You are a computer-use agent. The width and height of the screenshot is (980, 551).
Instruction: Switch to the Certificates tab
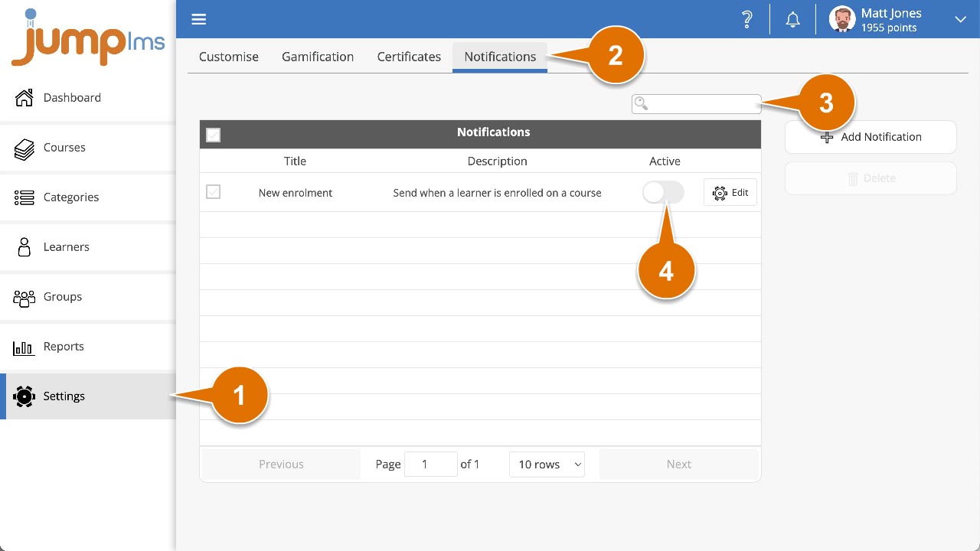[x=409, y=57]
